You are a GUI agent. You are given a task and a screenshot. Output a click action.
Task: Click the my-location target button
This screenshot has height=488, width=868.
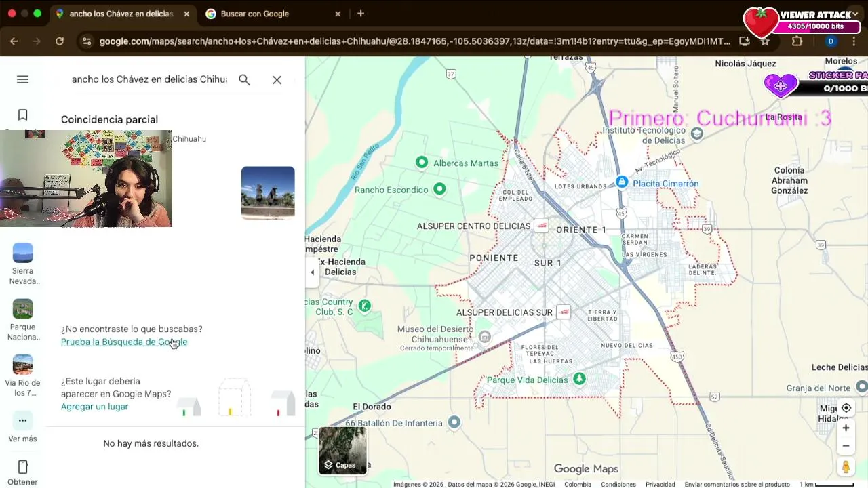846,408
